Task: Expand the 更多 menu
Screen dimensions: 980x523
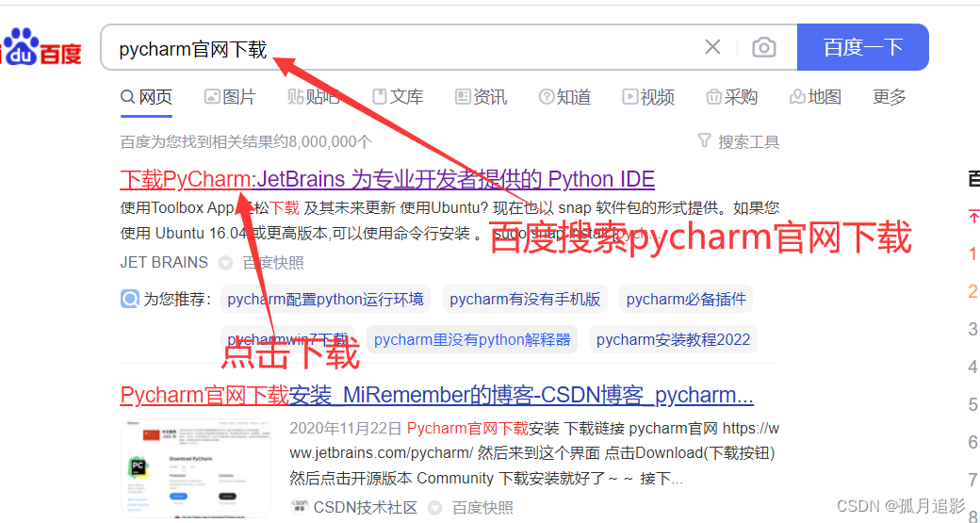Action: coord(890,97)
